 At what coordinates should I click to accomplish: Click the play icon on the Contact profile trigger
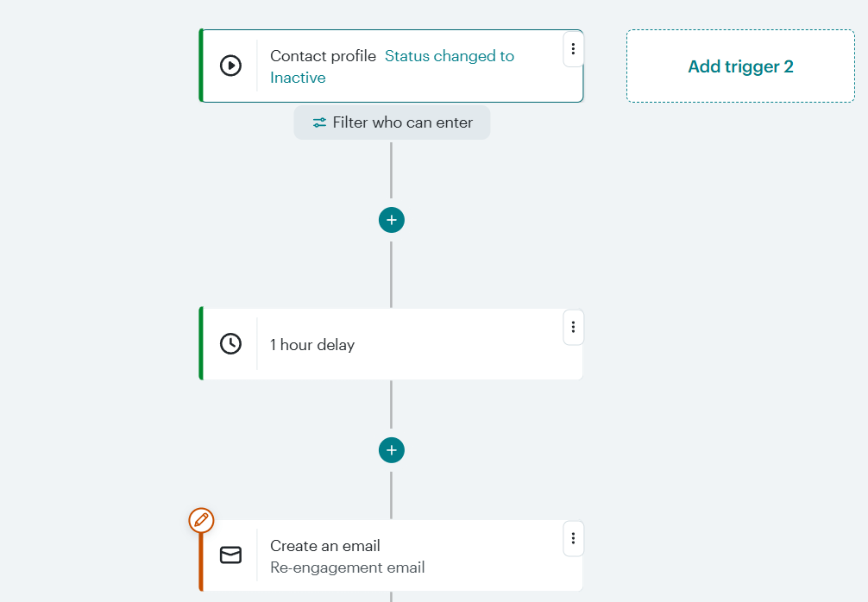[230, 64]
